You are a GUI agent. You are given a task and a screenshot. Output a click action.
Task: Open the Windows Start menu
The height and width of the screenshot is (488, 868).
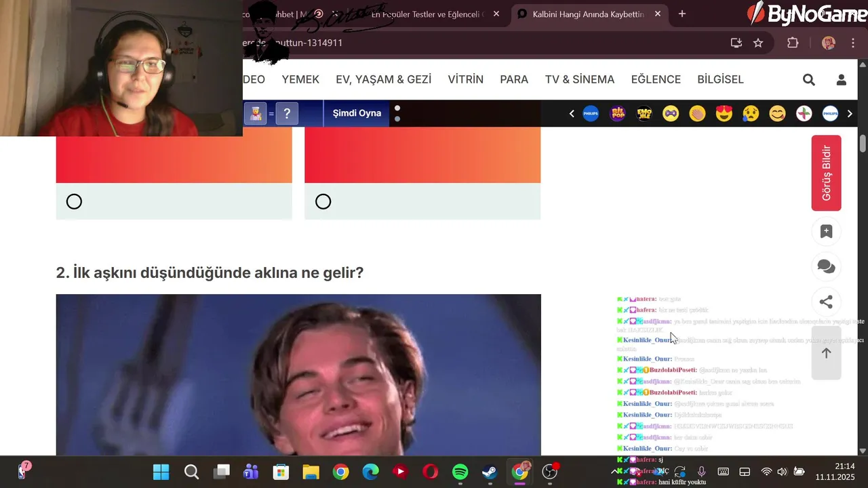pyautogui.click(x=161, y=472)
